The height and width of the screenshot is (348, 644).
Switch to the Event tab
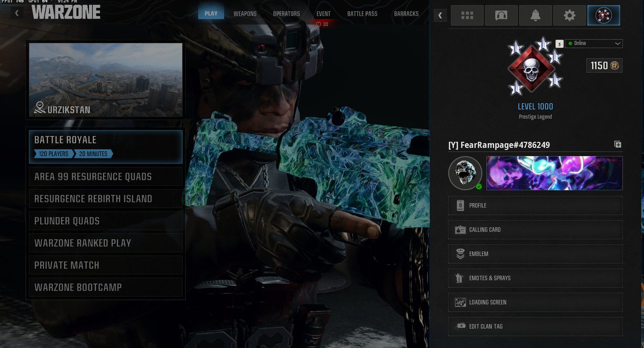point(324,13)
